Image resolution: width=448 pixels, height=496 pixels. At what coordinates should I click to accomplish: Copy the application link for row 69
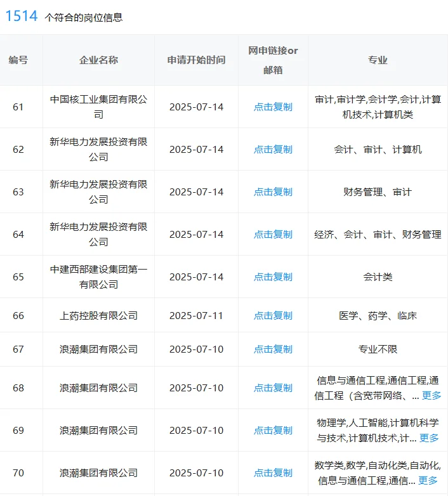[x=273, y=431]
